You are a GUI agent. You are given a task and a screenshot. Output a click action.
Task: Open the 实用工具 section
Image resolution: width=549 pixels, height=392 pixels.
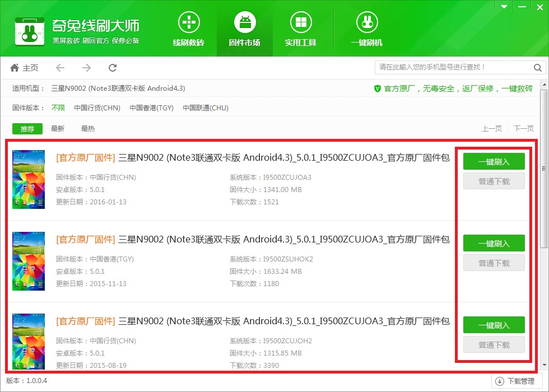pyautogui.click(x=301, y=29)
